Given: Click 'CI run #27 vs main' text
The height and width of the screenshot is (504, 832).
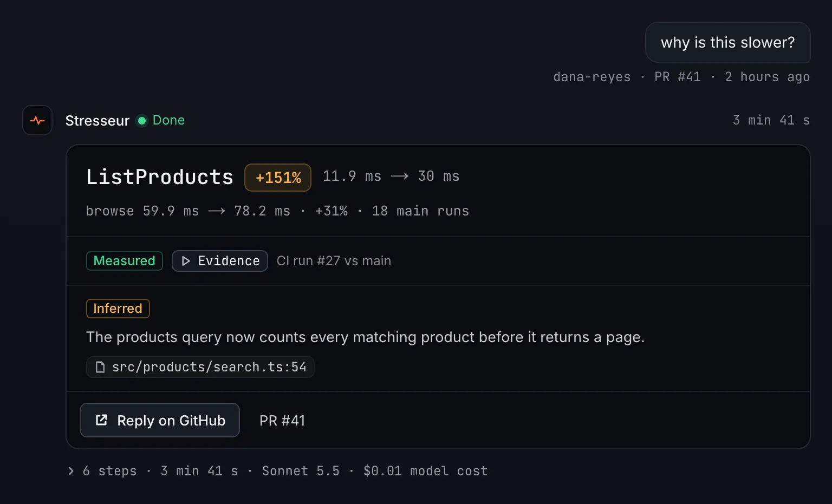Looking at the screenshot, I should (x=334, y=261).
